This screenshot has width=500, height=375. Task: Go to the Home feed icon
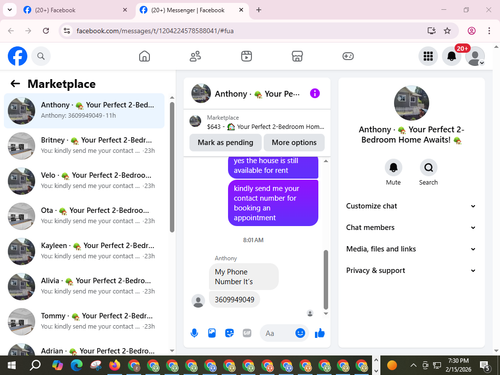144,56
